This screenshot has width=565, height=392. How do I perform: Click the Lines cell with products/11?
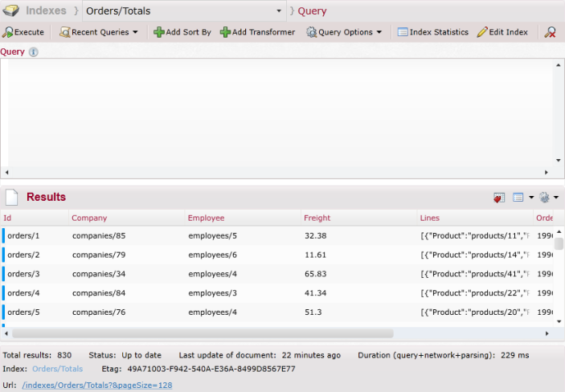475,235
